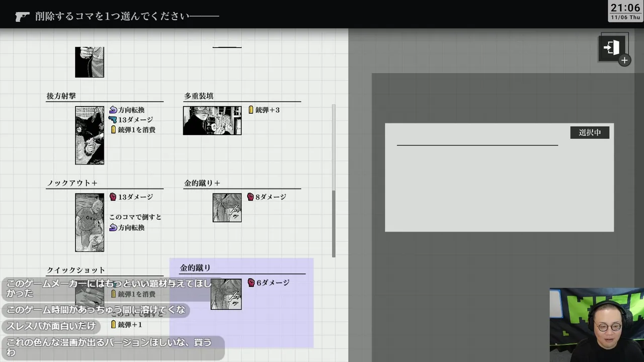Select the 多重装填 panel thumbnail
The height and width of the screenshot is (362, 644).
point(212,121)
